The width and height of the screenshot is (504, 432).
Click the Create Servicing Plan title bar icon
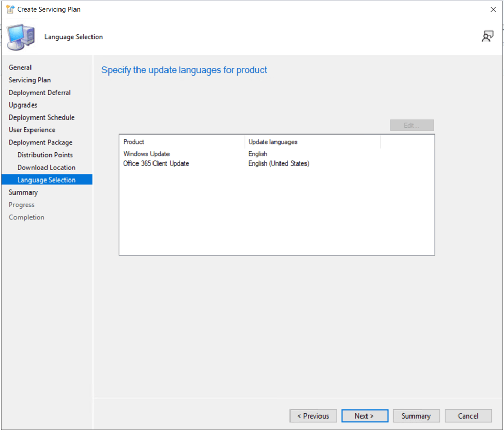click(x=10, y=9)
